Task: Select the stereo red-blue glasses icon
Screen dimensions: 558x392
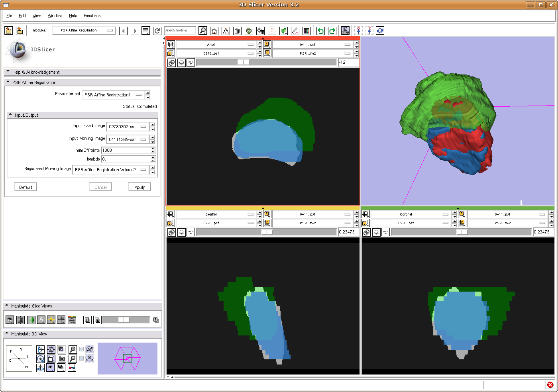Action: point(72,367)
